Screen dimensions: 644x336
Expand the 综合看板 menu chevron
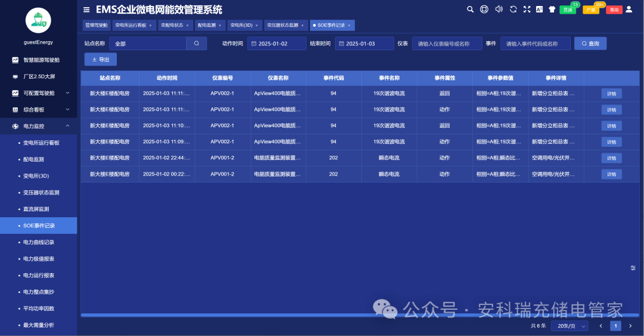[x=68, y=109]
